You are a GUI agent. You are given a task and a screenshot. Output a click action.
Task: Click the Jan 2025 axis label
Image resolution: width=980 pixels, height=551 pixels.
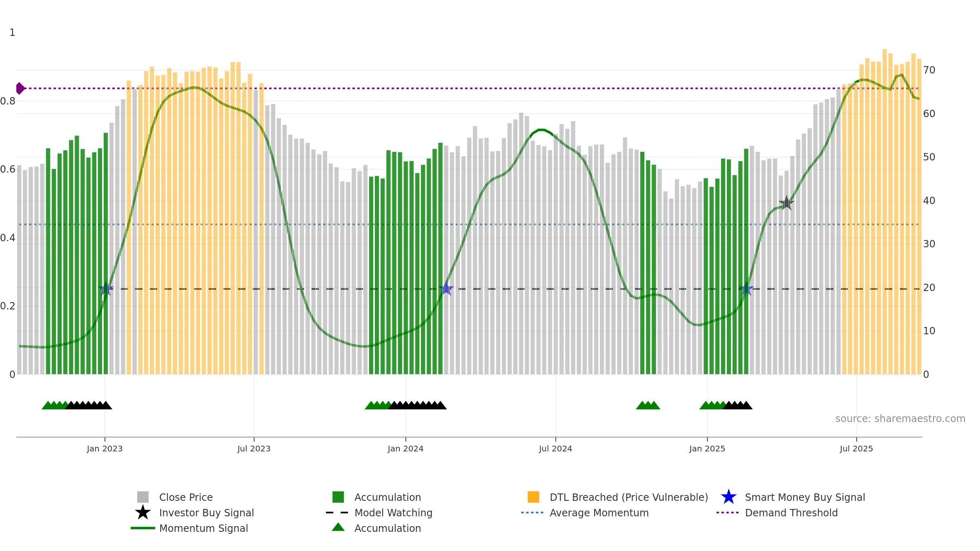(707, 449)
